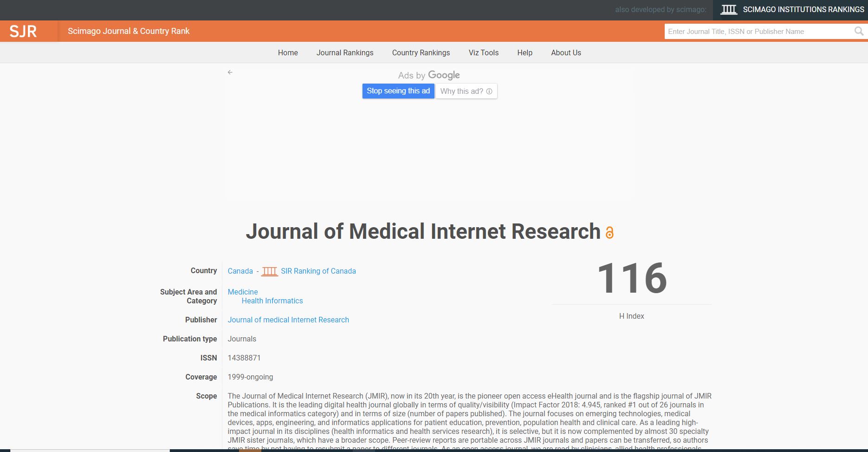Open the Medicine subject area link

pos(243,292)
